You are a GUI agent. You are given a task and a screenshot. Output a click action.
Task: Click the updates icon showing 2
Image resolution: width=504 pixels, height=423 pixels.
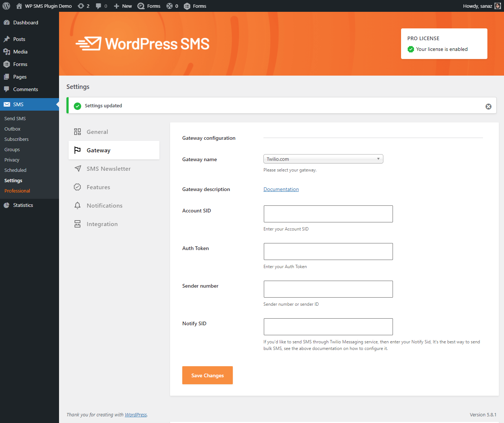[x=81, y=6]
